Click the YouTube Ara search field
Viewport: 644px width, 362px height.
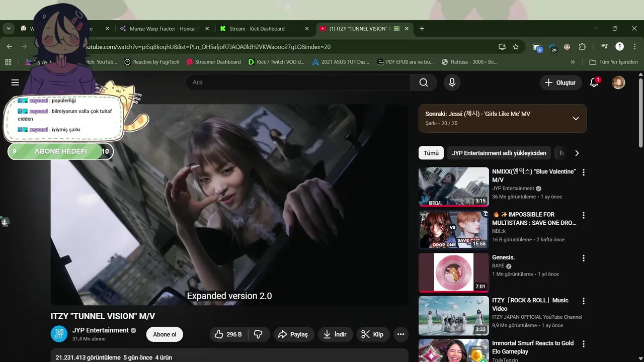pos(298,82)
